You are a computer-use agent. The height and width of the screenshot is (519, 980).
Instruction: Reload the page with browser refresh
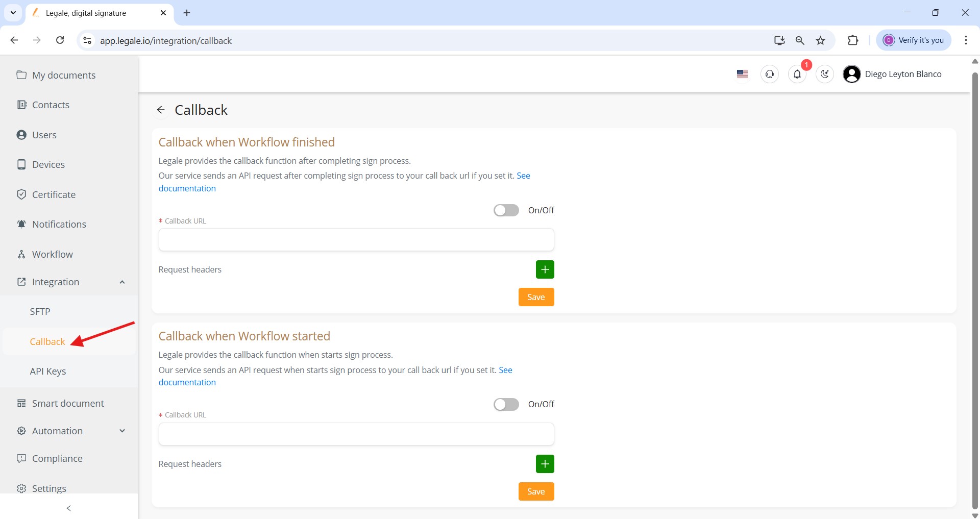click(60, 40)
